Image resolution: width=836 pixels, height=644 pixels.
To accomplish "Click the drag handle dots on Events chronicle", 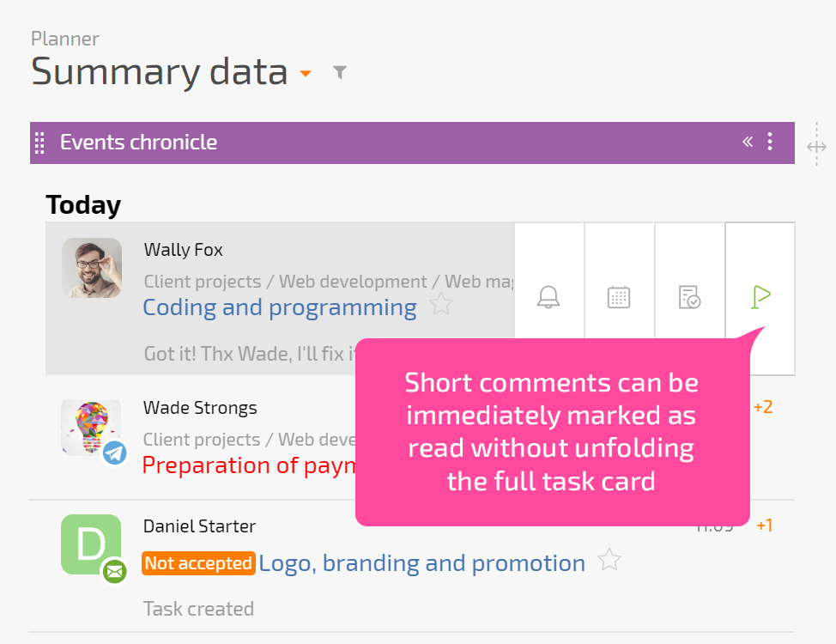I will pyautogui.click(x=39, y=143).
